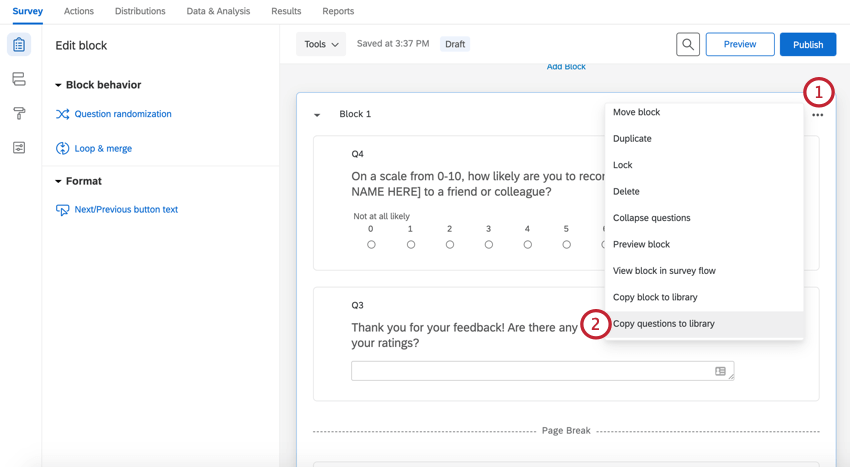Viewport: 850px width, 467px height.
Task: Select rating 0 radio button
Action: pyautogui.click(x=371, y=244)
